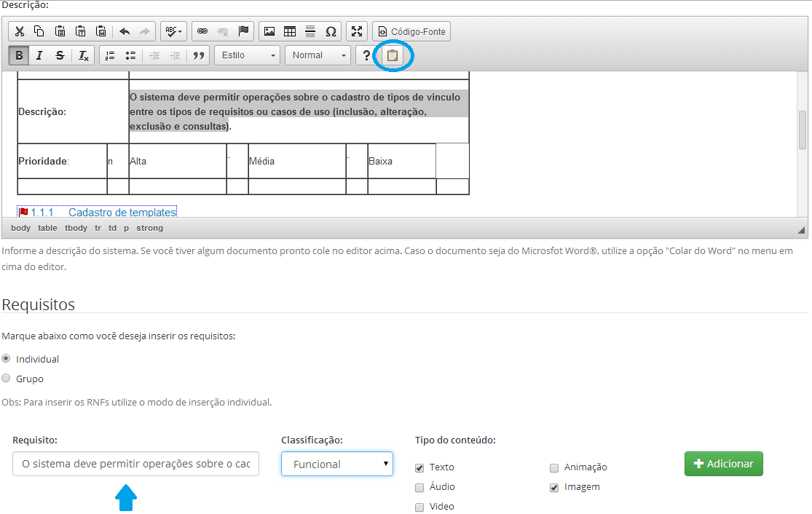Click the Baixa priority table cell

click(x=402, y=161)
